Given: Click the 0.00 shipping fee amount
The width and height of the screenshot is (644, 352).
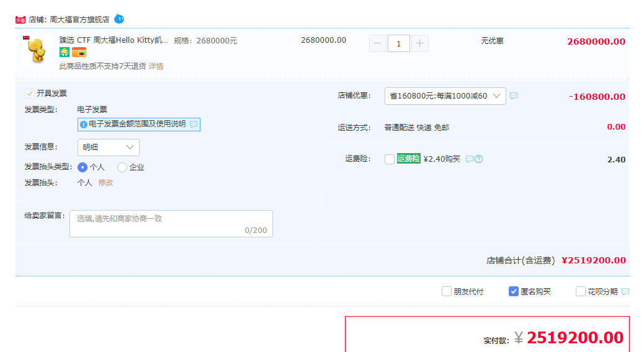Looking at the screenshot, I should coord(617,127).
